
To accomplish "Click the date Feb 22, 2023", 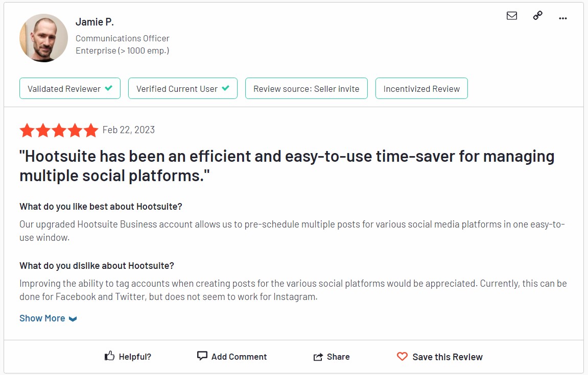I will [129, 130].
